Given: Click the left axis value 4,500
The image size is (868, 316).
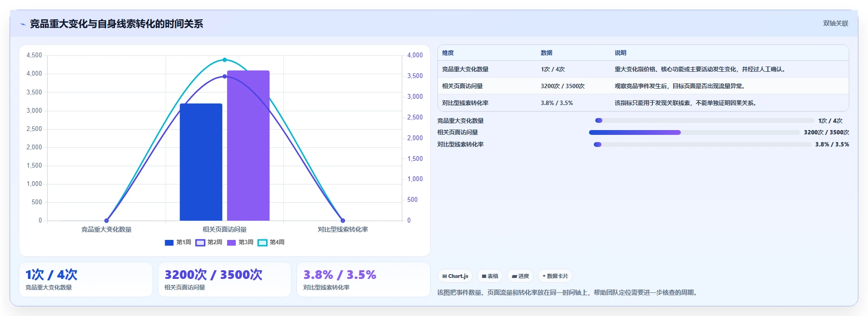Looking at the screenshot, I should click(34, 55).
